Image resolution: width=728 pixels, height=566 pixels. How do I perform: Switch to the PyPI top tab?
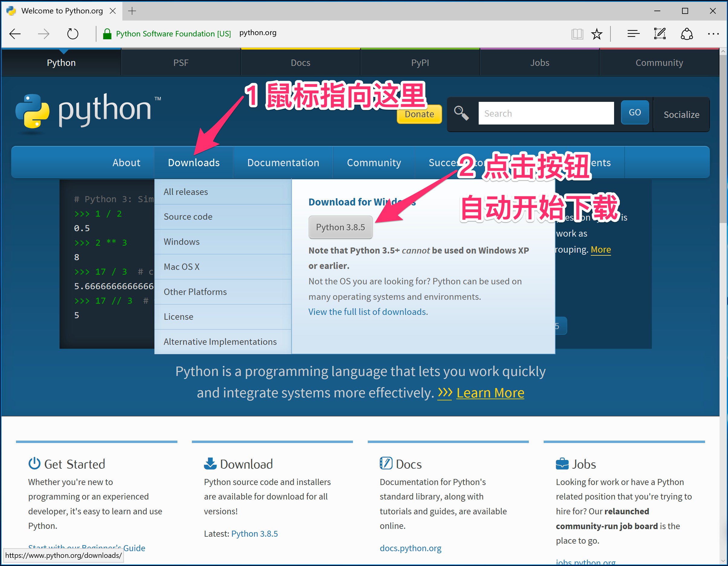tap(420, 63)
